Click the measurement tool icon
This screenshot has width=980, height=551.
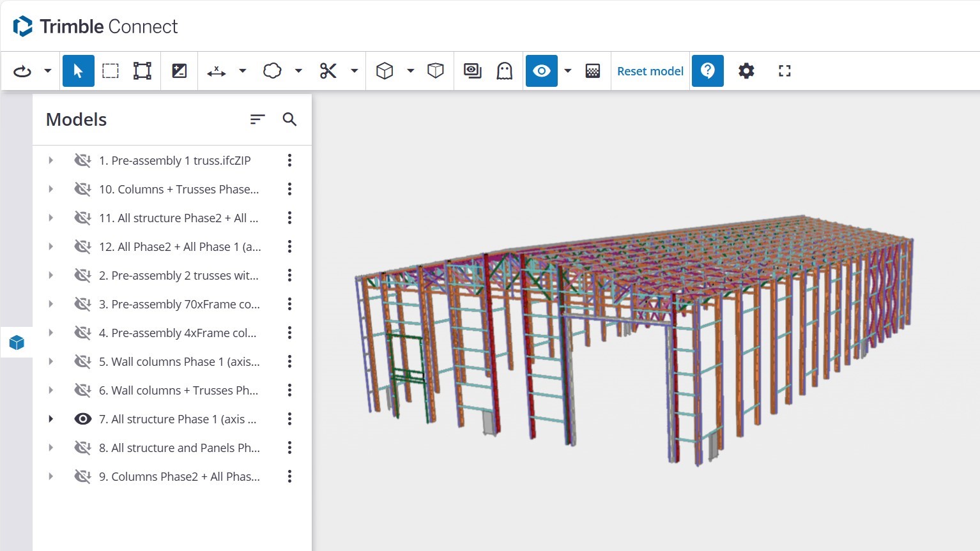(x=217, y=71)
